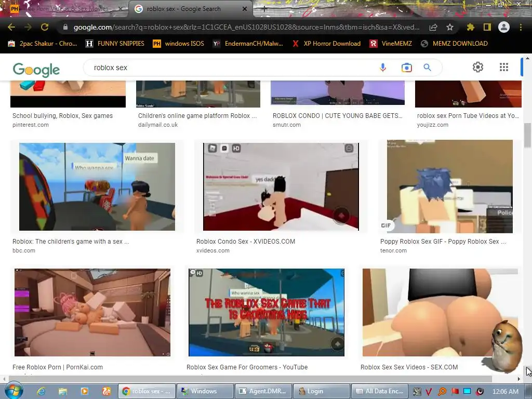Viewport: 532px width, 399px height.
Task: Click the round dark tray icon
Action: pos(480,392)
